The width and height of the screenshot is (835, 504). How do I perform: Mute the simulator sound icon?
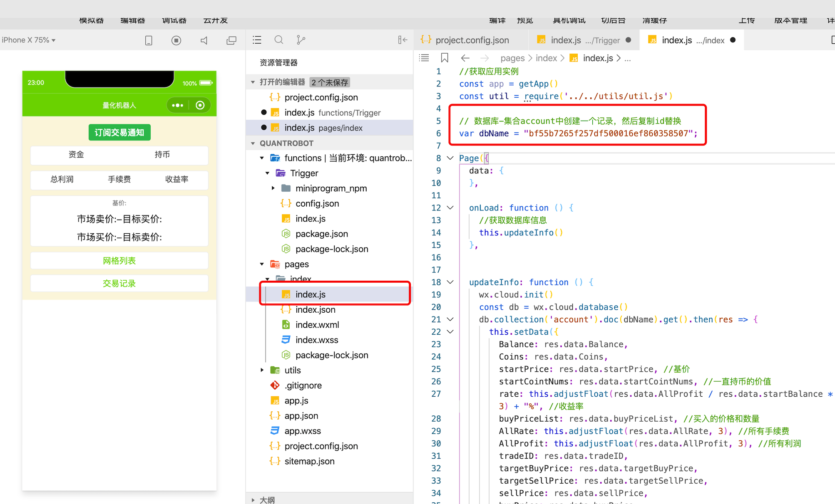click(204, 40)
